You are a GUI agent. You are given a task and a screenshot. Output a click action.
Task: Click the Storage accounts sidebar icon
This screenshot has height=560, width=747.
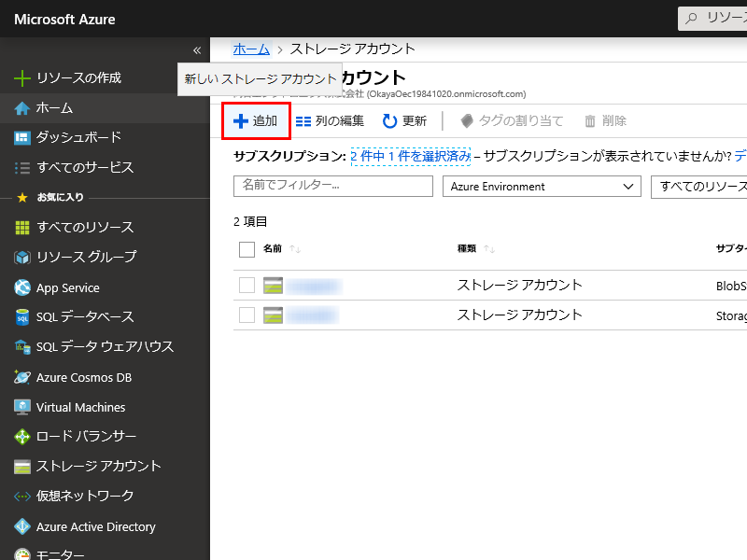point(21,467)
